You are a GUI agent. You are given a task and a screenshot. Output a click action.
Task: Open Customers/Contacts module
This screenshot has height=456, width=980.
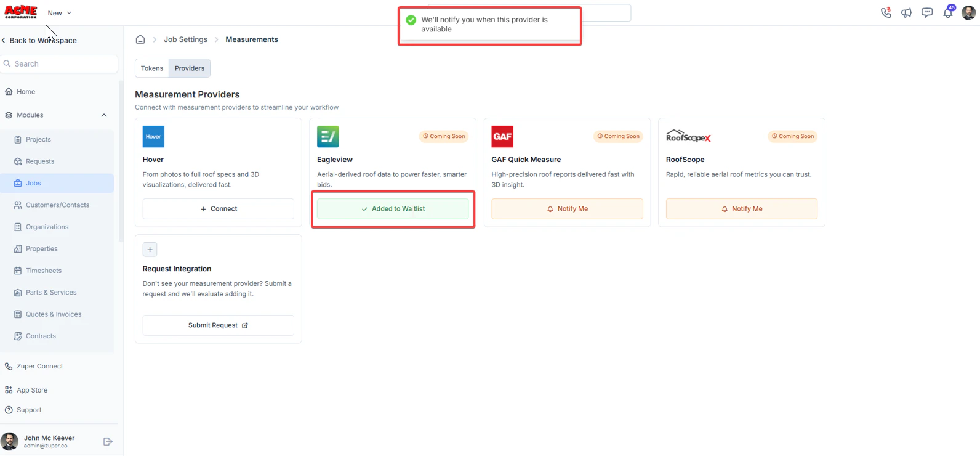coord(57,205)
